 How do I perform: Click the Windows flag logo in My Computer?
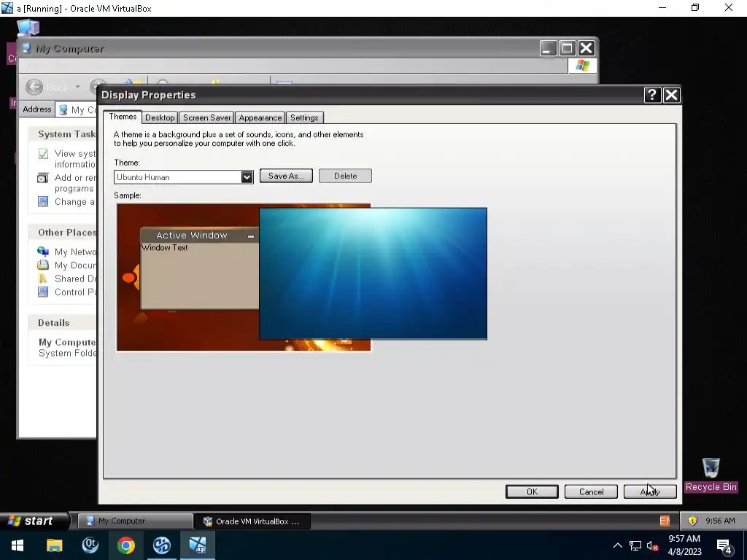tap(582, 66)
